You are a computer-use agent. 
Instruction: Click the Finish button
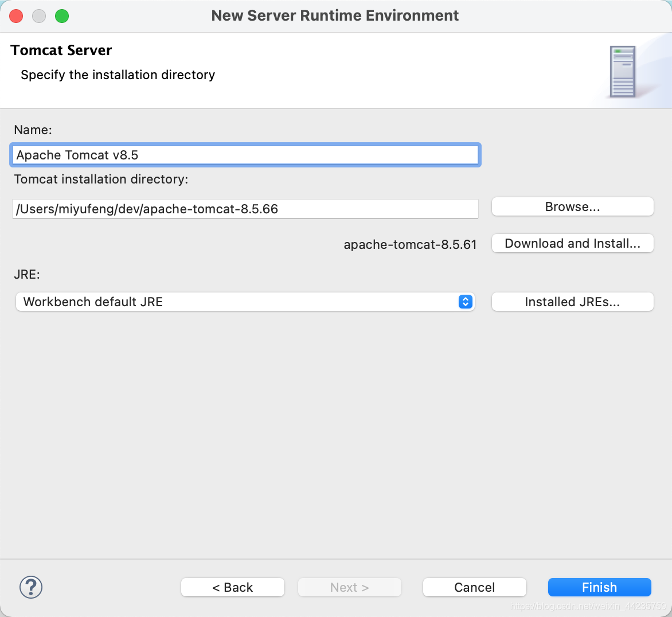click(599, 587)
